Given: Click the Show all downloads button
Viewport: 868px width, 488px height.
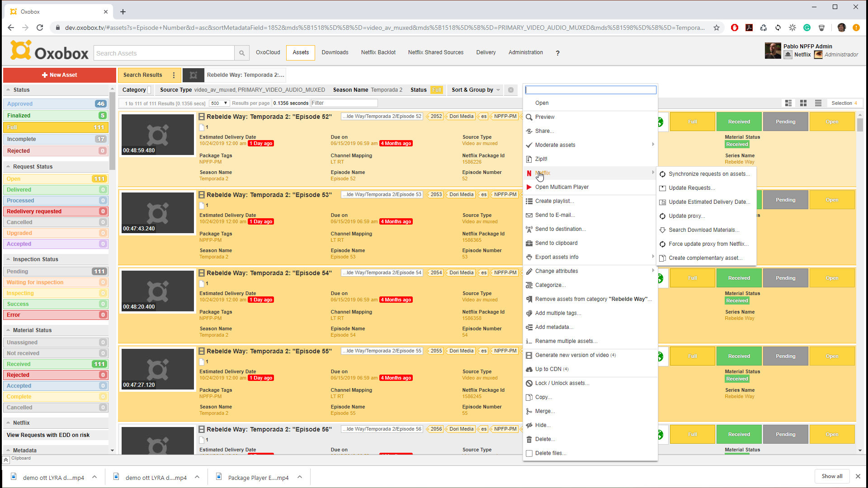Looking at the screenshot, I should 832,476.
